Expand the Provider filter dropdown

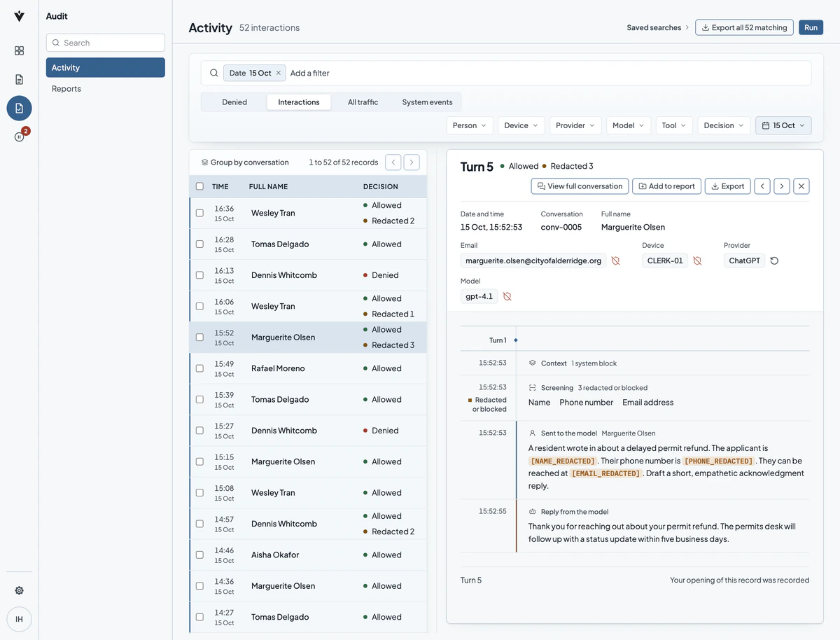pos(575,125)
